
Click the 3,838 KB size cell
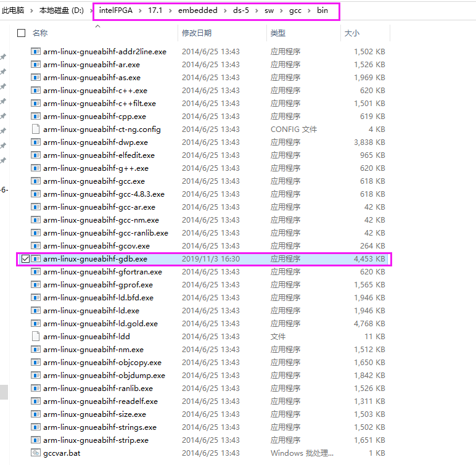tap(369, 142)
